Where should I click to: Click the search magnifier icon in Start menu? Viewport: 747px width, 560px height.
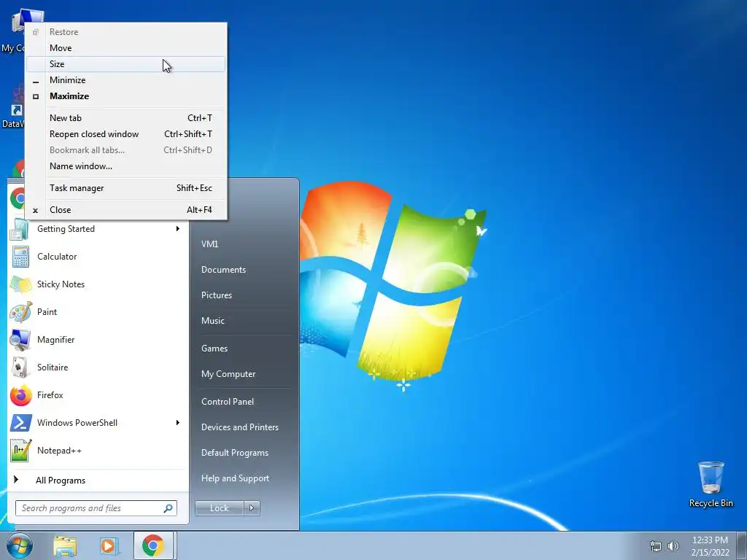coord(168,508)
